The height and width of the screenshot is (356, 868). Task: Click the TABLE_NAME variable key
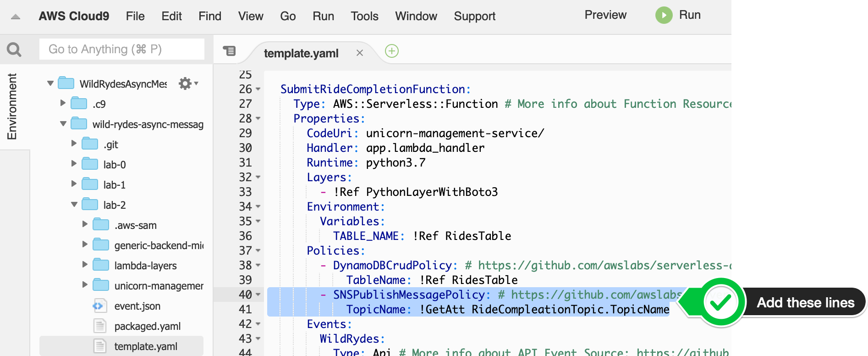[366, 236]
